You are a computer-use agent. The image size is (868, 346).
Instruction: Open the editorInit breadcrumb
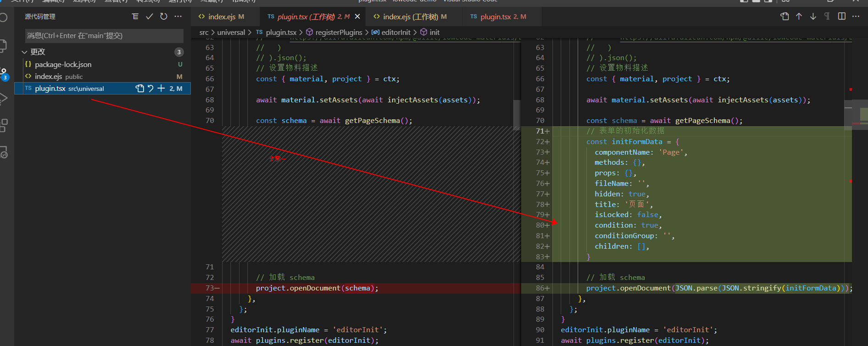[396, 33]
